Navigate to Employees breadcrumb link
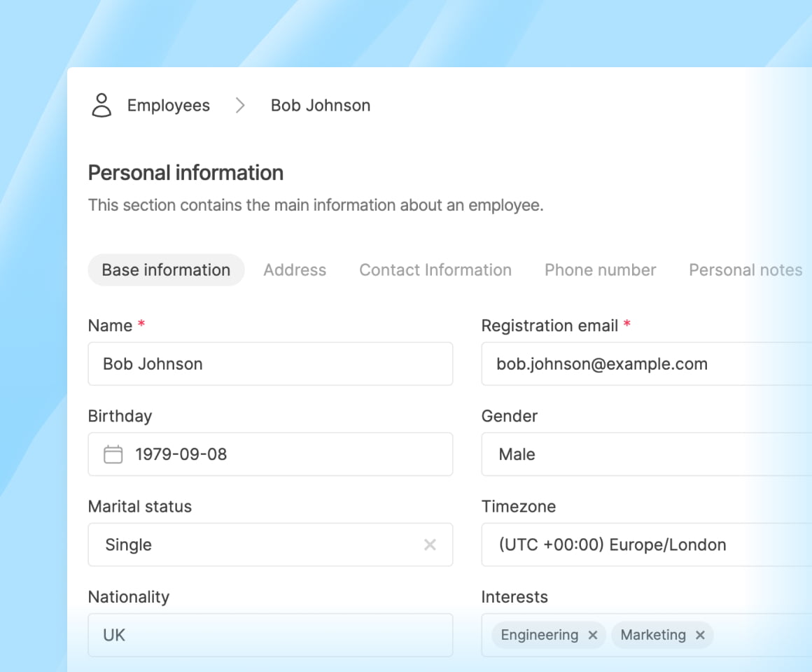Viewport: 812px width, 672px height. coord(168,106)
